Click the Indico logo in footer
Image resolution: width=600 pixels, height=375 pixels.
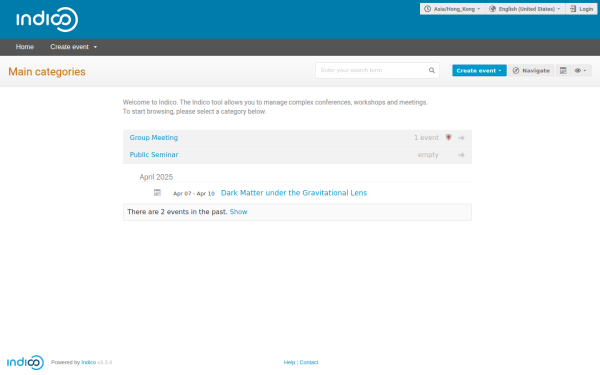click(25, 362)
